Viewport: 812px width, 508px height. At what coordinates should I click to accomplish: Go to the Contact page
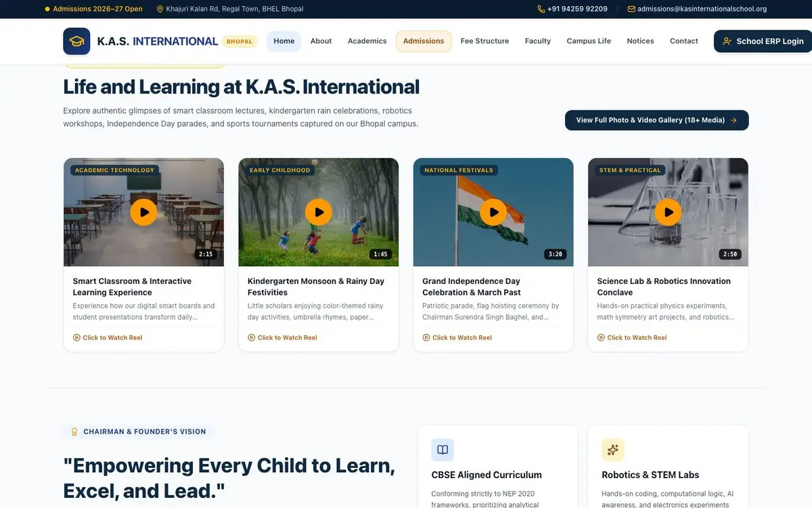click(684, 41)
